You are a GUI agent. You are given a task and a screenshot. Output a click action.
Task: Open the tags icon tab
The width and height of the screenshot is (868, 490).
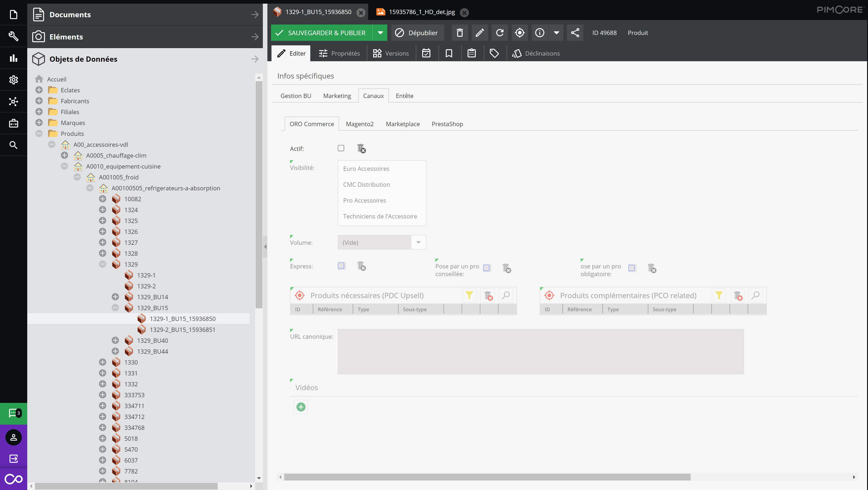click(x=494, y=53)
